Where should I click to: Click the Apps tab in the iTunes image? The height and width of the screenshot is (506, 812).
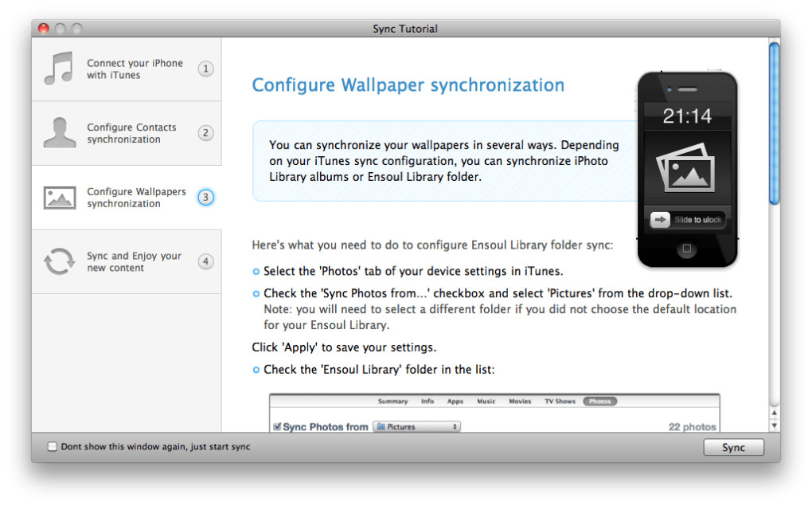pyautogui.click(x=455, y=402)
